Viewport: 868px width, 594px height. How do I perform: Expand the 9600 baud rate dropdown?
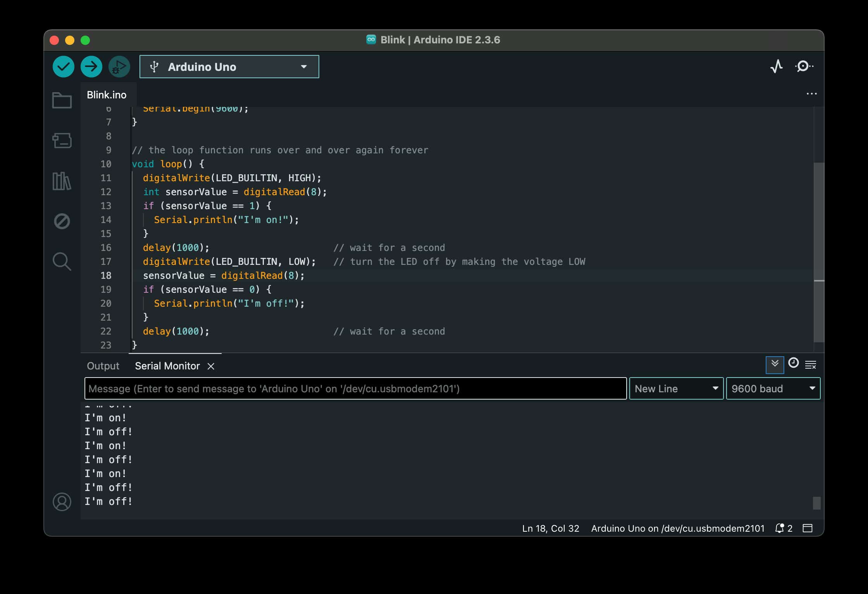773,388
